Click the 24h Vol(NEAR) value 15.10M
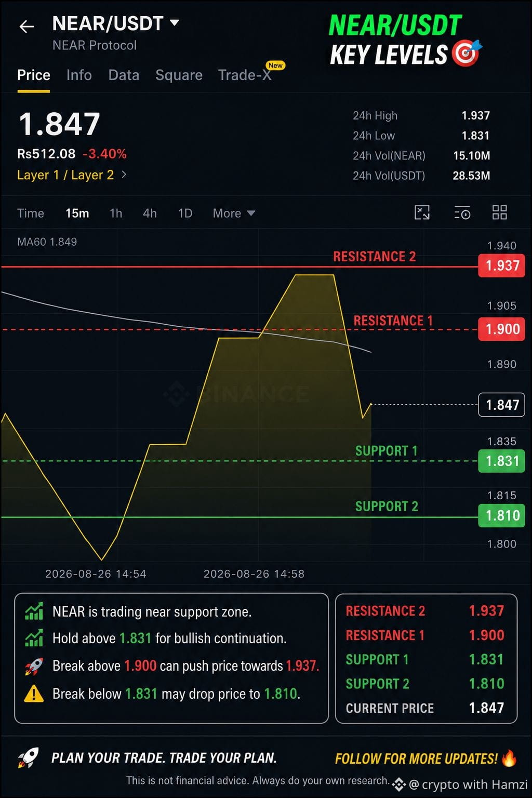This screenshot has height=798, width=532. point(471,156)
